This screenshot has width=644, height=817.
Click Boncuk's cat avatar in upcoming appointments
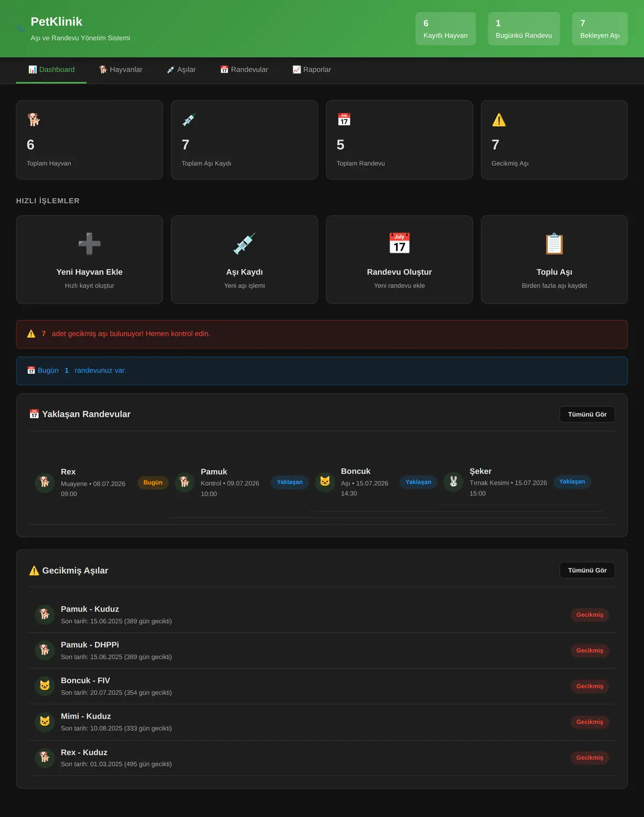point(325,482)
